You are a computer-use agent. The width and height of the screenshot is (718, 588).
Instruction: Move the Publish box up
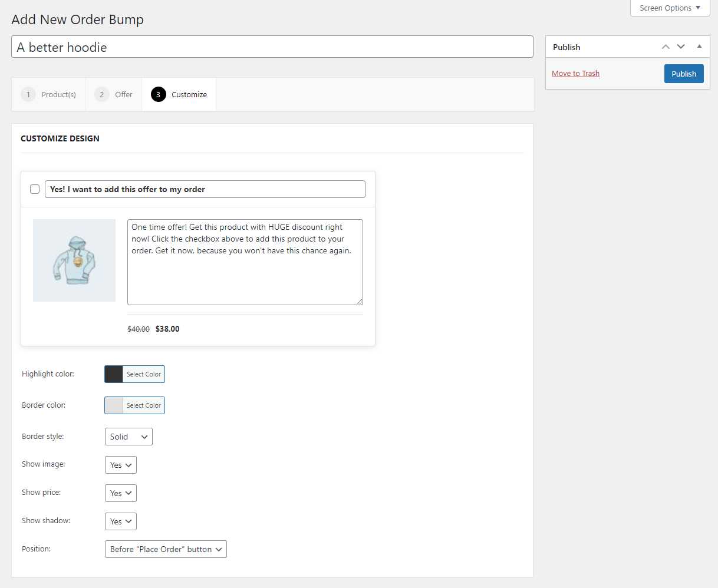coord(666,47)
